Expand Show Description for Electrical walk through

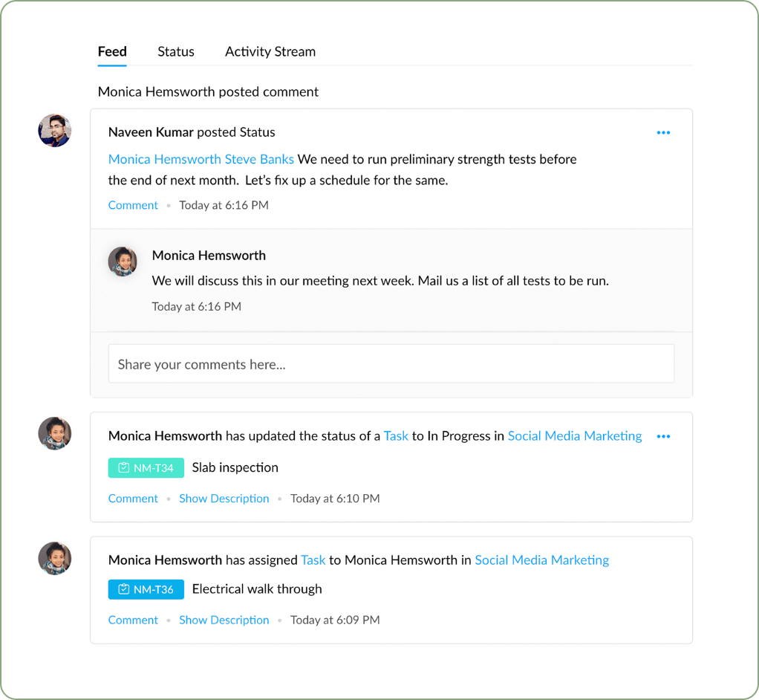tap(224, 620)
